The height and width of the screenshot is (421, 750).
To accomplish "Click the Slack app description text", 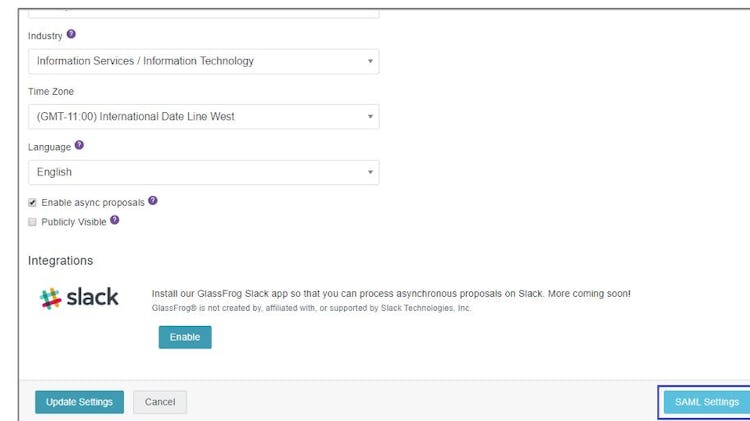I will [x=390, y=294].
